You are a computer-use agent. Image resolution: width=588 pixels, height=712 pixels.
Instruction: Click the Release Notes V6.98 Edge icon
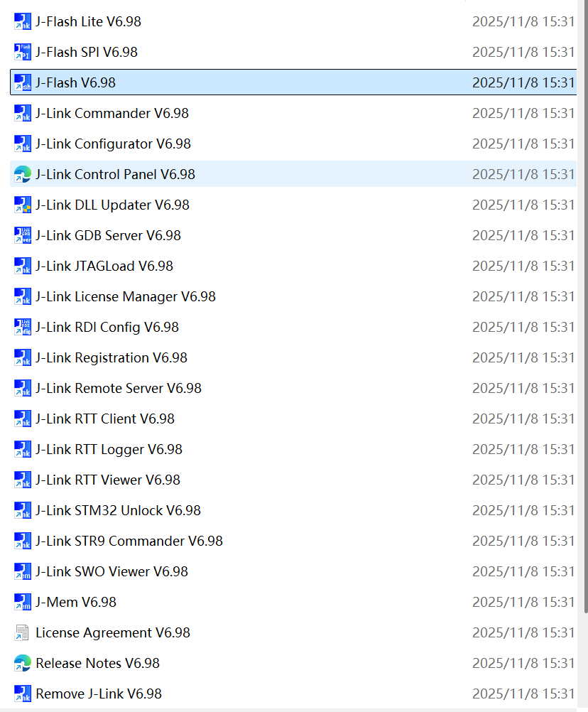tap(23, 664)
